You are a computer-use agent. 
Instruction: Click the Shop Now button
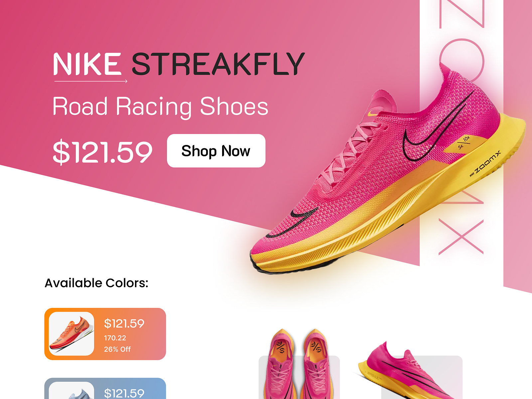pyautogui.click(x=216, y=151)
